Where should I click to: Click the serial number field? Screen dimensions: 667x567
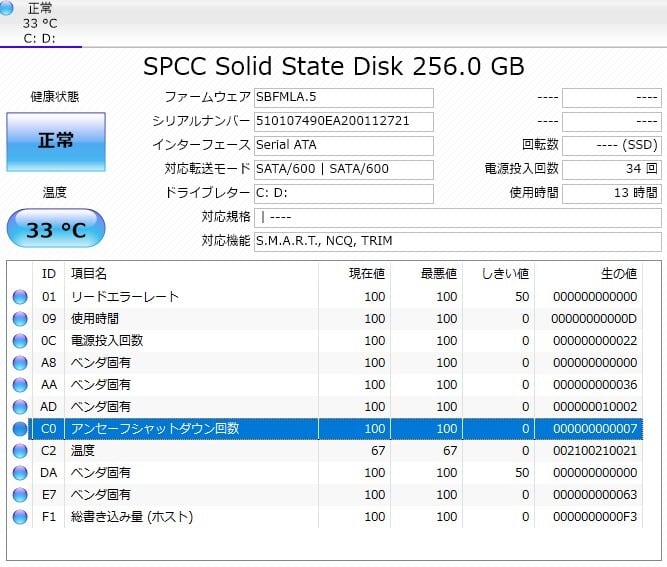[x=344, y=122]
